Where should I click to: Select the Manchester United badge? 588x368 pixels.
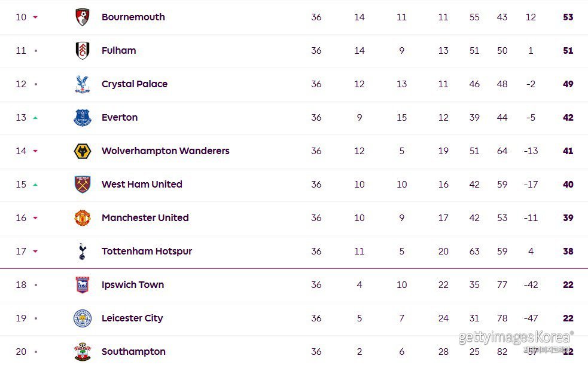[x=83, y=218]
